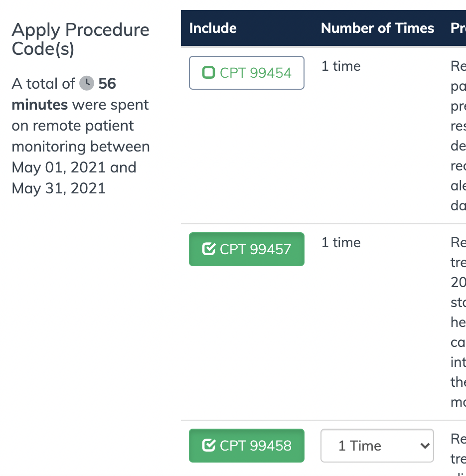Click the partially visible third column header
466x476 pixels.
tap(458, 28)
